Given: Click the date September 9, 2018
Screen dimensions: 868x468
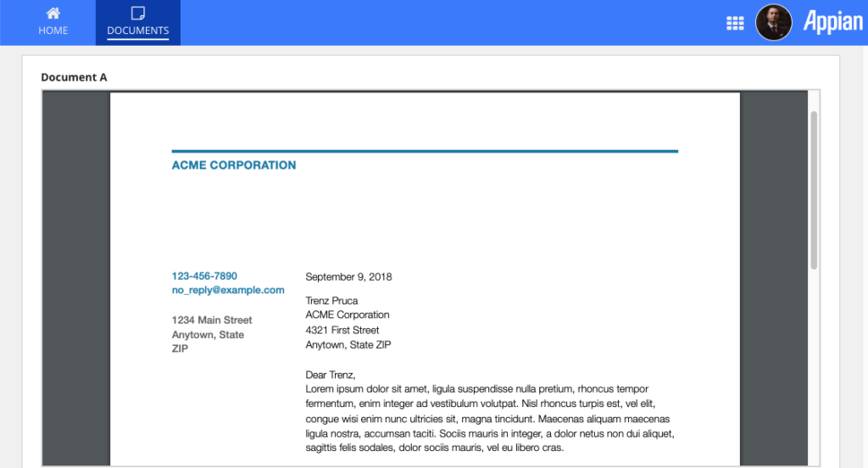Looking at the screenshot, I should 348,277.
